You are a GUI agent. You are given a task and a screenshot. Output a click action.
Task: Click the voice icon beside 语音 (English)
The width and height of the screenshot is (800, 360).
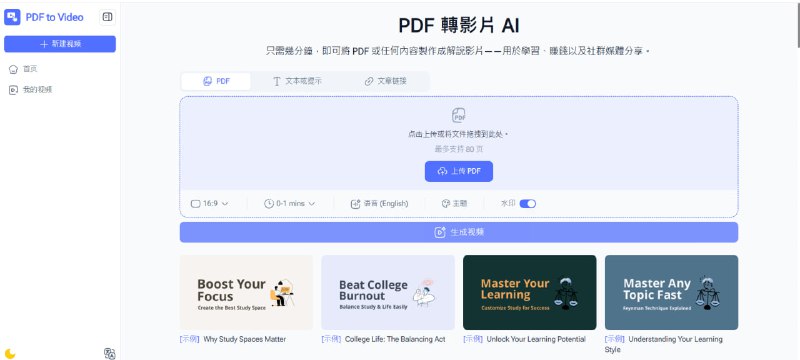click(x=356, y=203)
